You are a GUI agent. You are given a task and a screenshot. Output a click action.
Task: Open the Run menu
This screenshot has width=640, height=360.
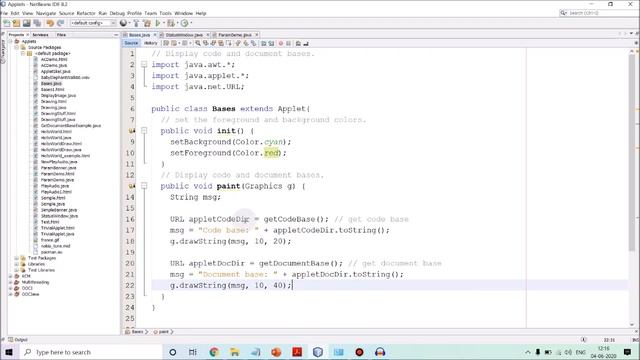coord(102,13)
